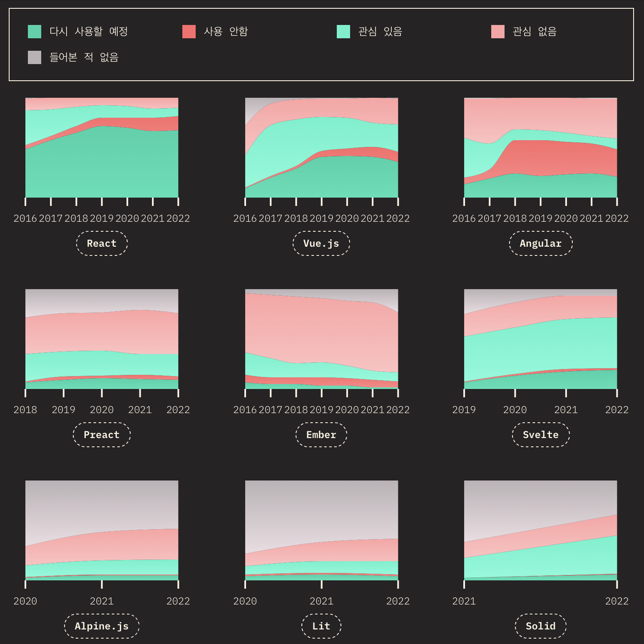Viewport: 644px width, 644px height.
Task: Click 2022 on Svelte chart axis
Action: pyautogui.click(x=617, y=410)
